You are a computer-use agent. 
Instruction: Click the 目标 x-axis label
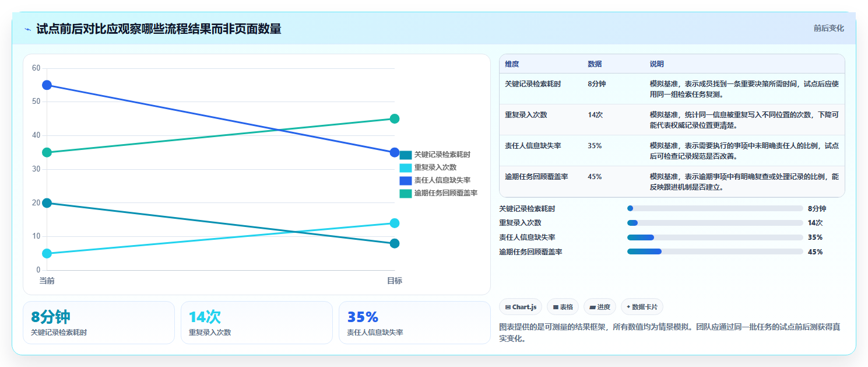(x=395, y=281)
